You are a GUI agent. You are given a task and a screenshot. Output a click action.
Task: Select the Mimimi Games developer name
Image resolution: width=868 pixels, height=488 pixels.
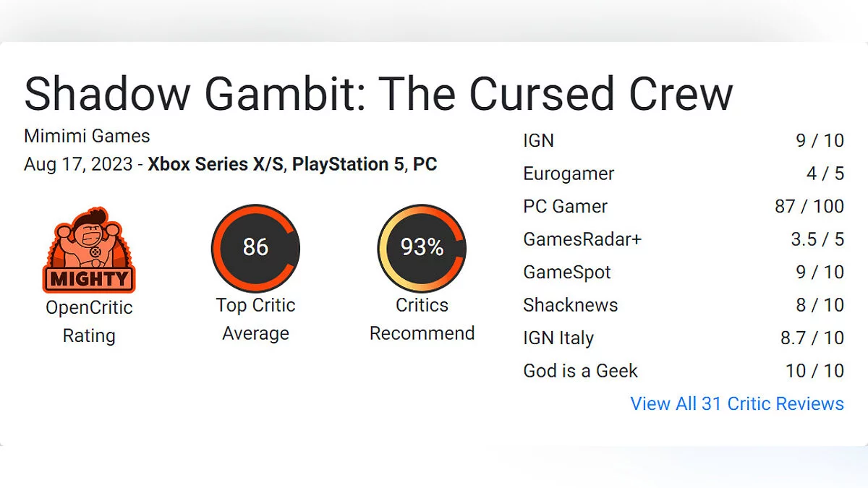(87, 136)
